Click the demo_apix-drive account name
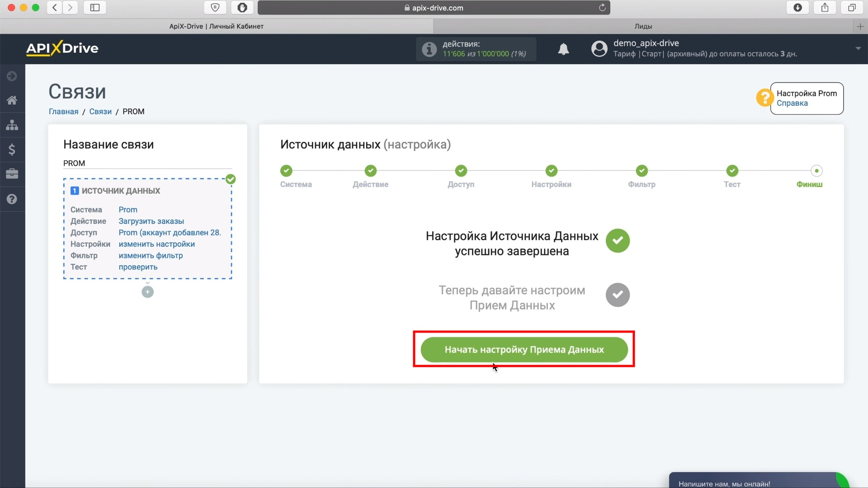The height and width of the screenshot is (488, 868). [646, 43]
